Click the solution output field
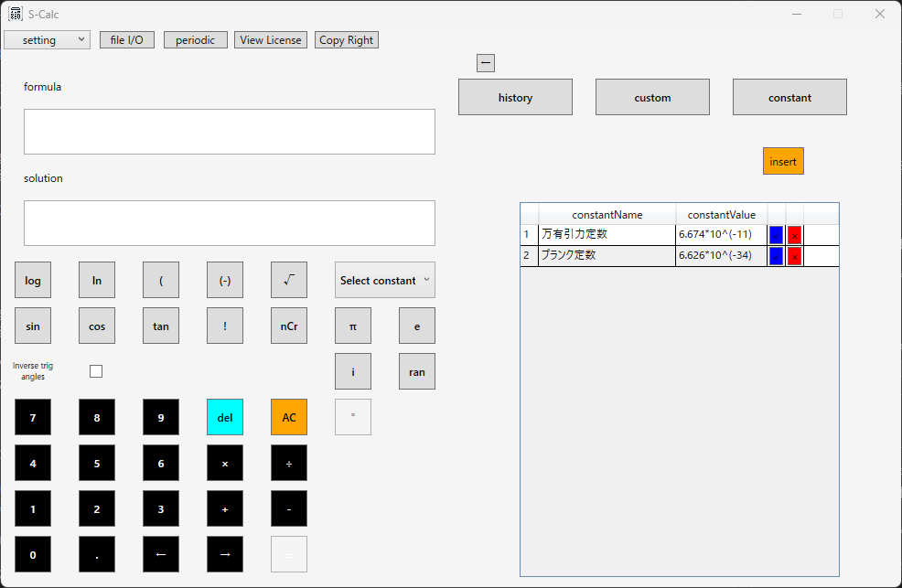The image size is (902, 588). [230, 223]
